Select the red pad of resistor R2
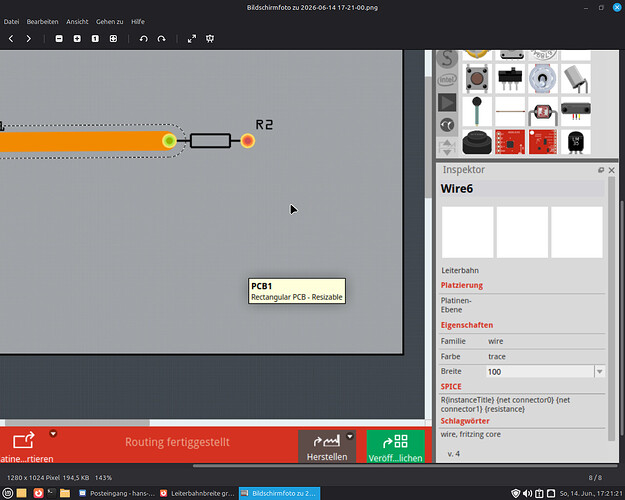Image resolution: width=625 pixels, height=500 pixels. [x=248, y=141]
